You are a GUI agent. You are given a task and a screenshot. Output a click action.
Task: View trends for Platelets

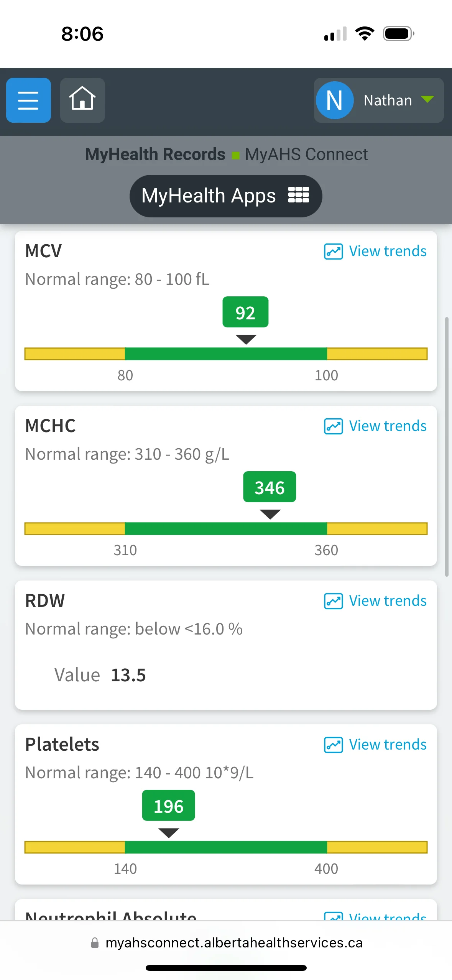[388, 745]
